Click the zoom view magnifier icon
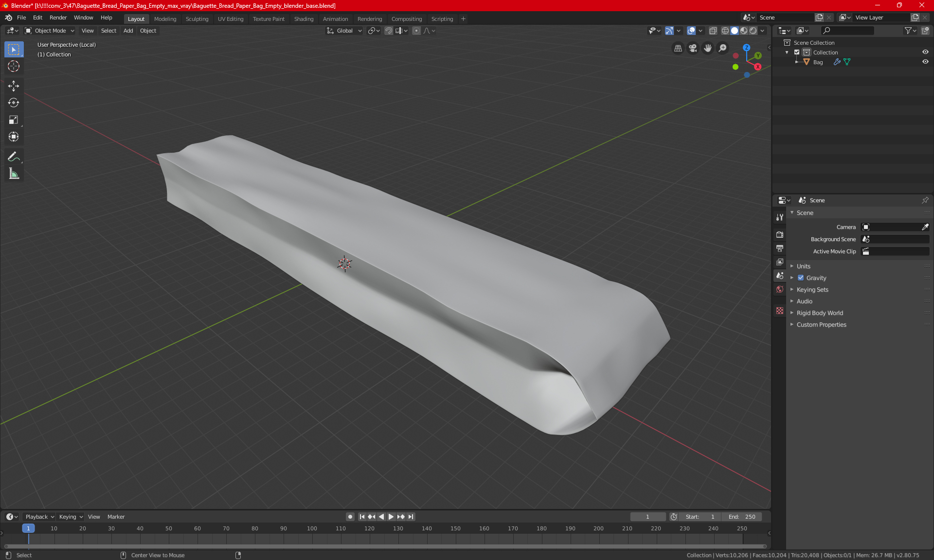Image resolution: width=934 pixels, height=560 pixels. [x=723, y=48]
